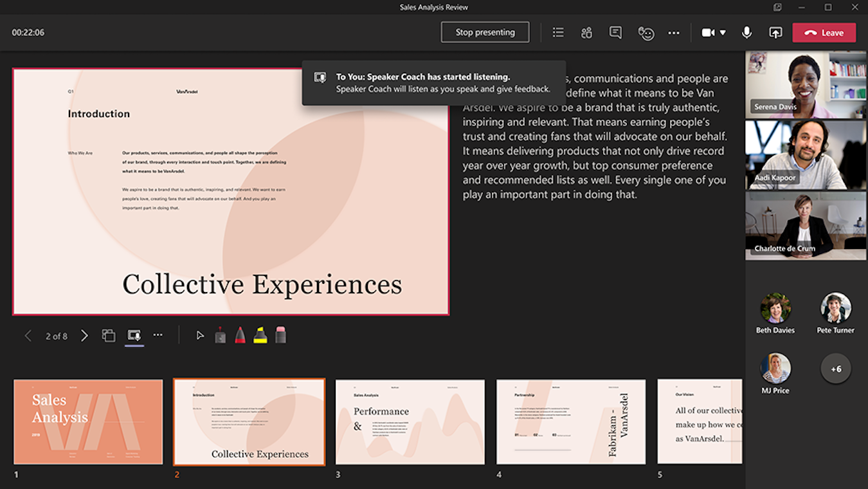Screen dimensions: 868x489
Task: Open the meeting notes list icon
Action: point(558,32)
